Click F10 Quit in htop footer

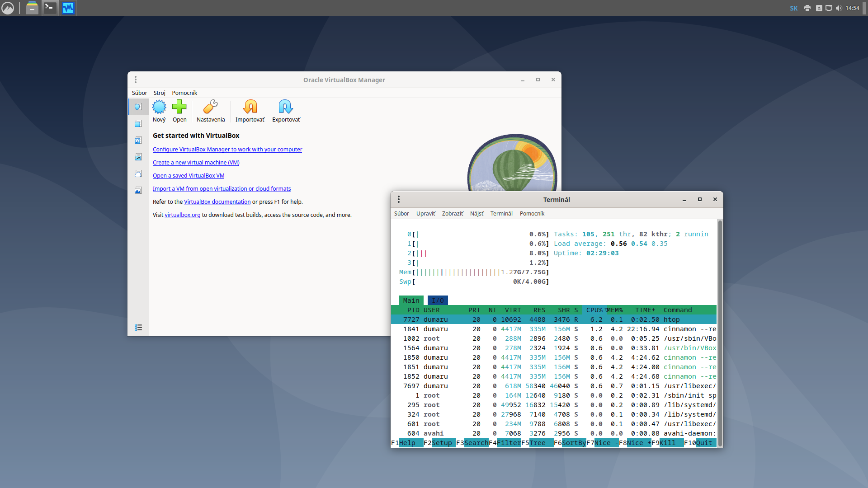[700, 443]
